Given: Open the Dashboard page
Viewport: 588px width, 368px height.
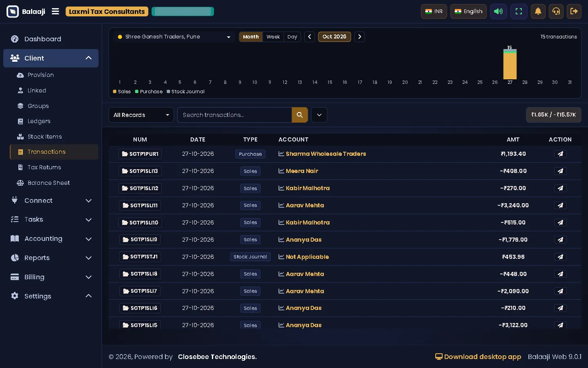Looking at the screenshot, I should tap(51, 39).
